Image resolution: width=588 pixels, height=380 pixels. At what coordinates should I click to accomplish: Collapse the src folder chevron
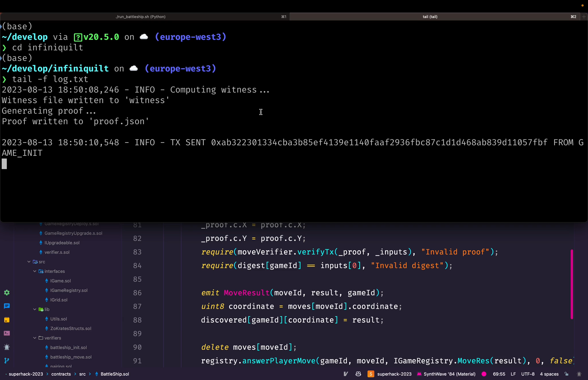29,262
